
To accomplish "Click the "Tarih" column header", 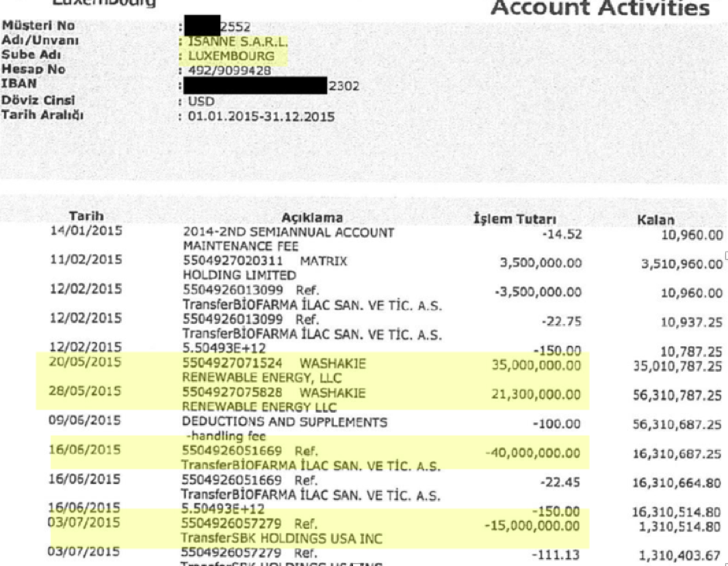I will coord(87,216).
